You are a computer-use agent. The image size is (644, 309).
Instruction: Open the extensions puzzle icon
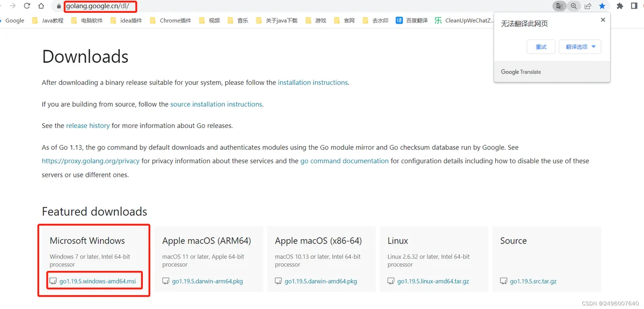(620, 6)
